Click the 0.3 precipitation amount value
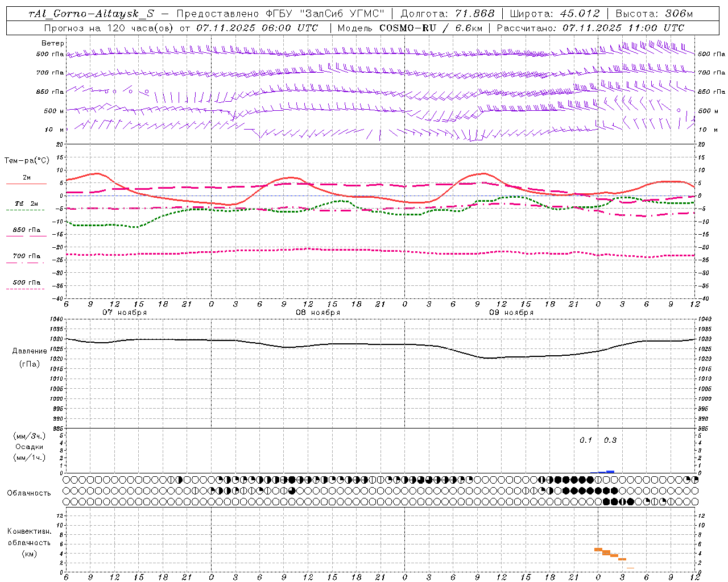Screen dimensions: 728x582 point(610,440)
